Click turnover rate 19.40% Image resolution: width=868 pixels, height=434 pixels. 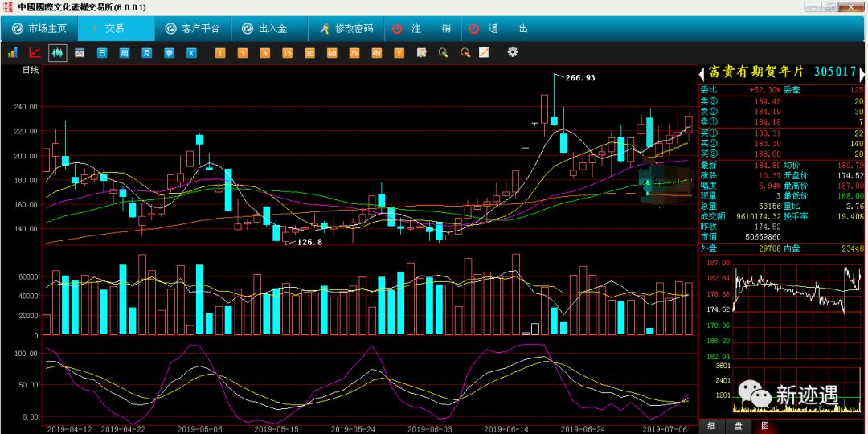coord(853,216)
